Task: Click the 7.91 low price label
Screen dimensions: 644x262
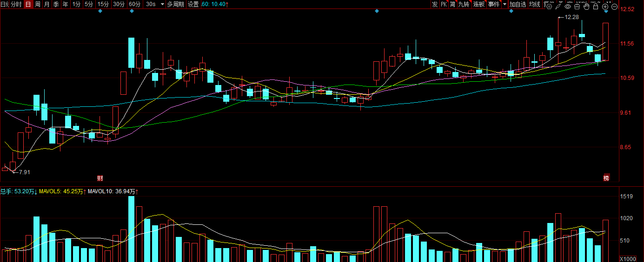Action: pos(24,172)
